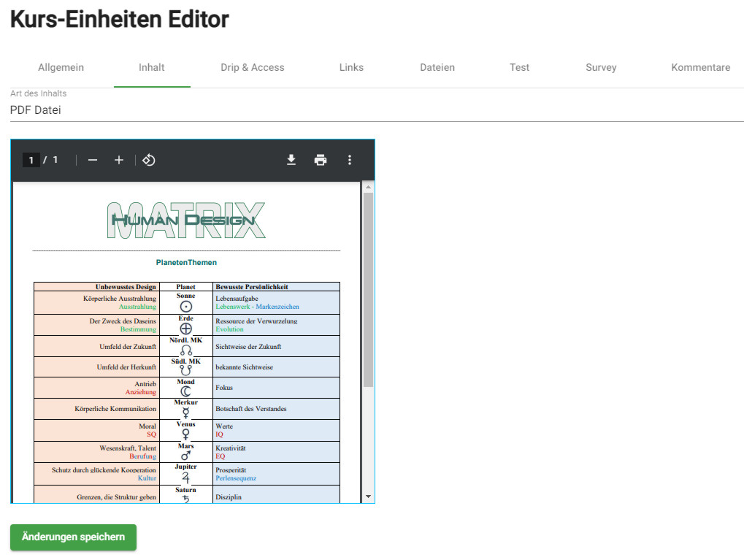The height and width of the screenshot is (560, 744).
Task: Go to the Links tab
Action: (351, 67)
